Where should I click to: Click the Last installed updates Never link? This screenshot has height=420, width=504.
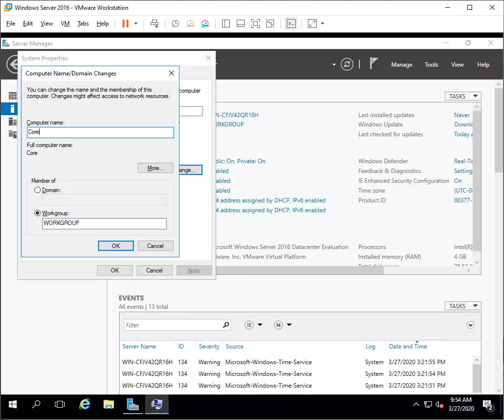pyautogui.click(x=461, y=115)
